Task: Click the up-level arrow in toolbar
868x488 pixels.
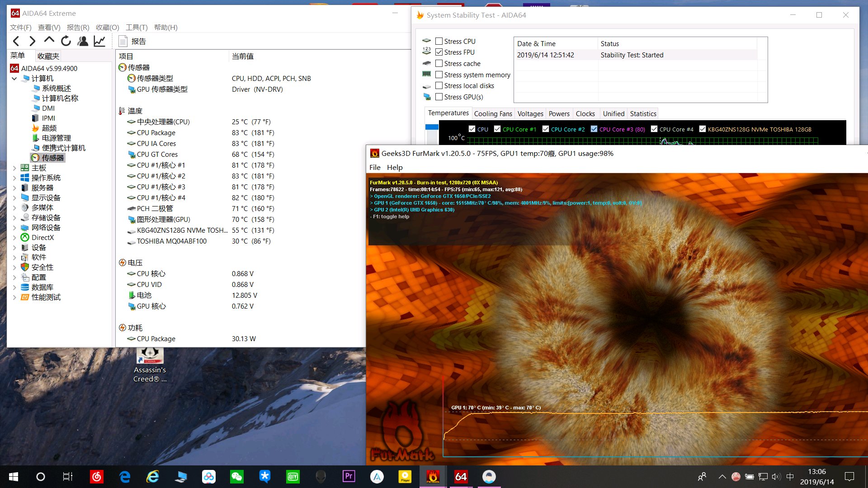Action: pyautogui.click(x=49, y=40)
